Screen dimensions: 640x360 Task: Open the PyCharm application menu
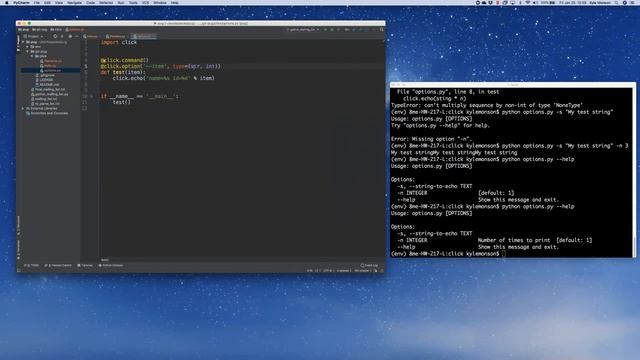pos(21,3)
